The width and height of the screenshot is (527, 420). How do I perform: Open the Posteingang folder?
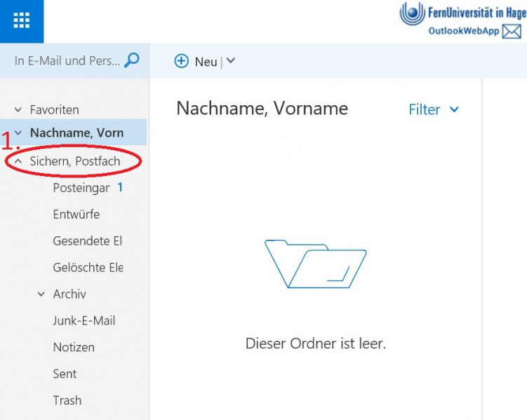(81, 188)
